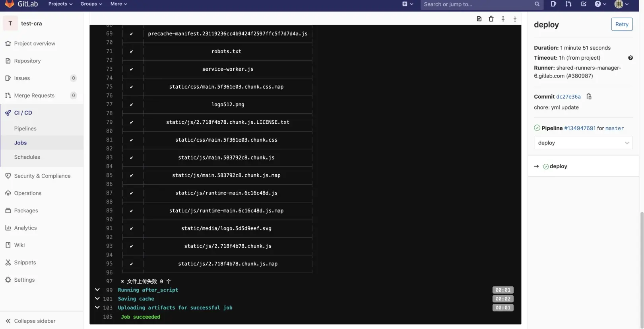Click the logo512.png log entry

[228, 105]
